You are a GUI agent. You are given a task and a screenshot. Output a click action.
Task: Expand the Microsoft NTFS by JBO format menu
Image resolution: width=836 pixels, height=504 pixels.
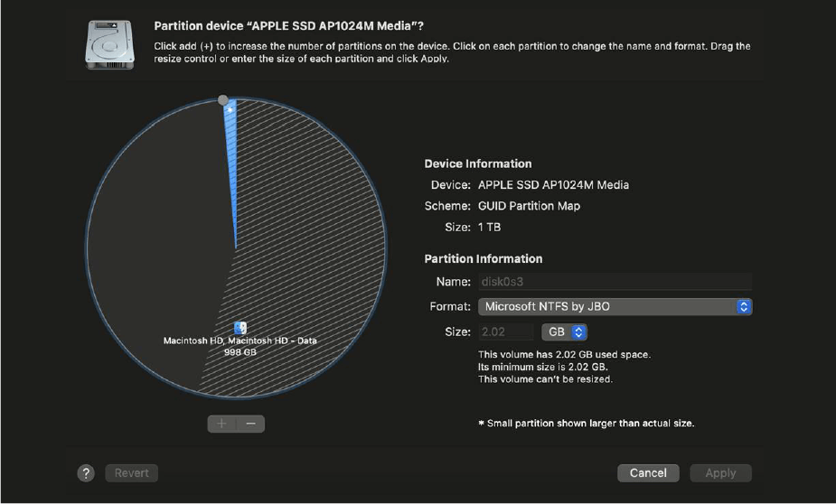click(606, 307)
